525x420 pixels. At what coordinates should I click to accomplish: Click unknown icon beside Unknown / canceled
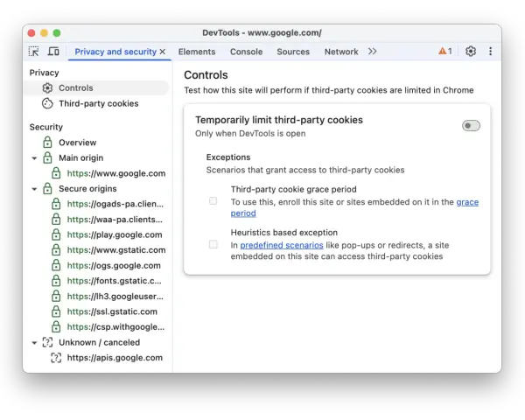click(x=47, y=342)
